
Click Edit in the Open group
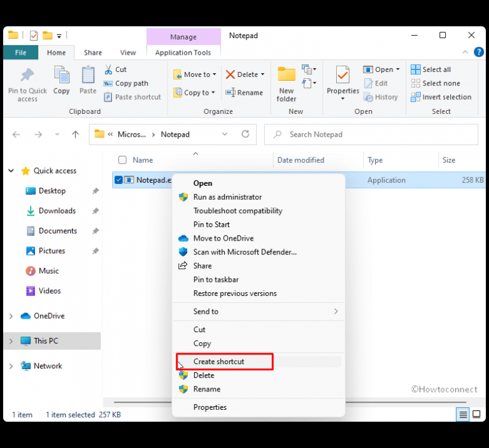pos(376,83)
